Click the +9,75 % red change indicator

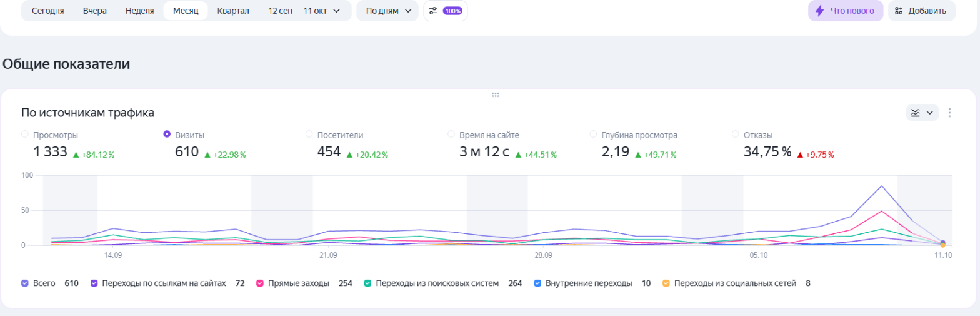tap(815, 155)
